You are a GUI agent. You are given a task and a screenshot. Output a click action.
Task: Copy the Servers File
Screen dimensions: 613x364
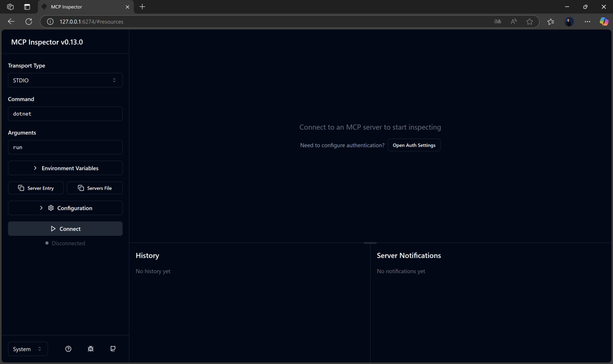95,188
